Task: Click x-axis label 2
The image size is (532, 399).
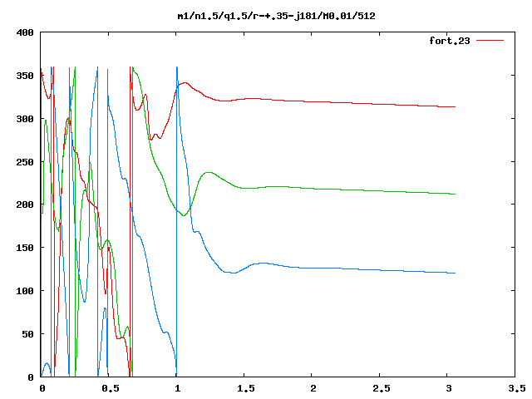Action: click(x=313, y=388)
